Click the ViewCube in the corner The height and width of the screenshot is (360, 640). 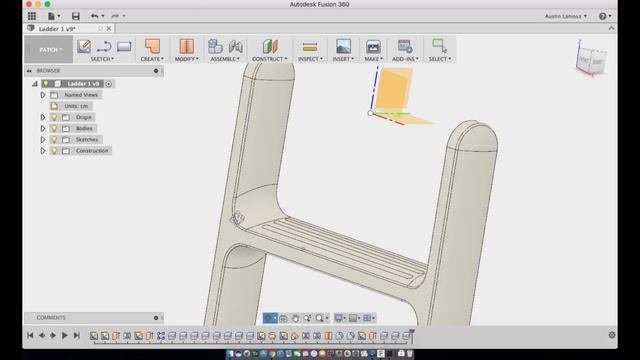click(x=592, y=60)
